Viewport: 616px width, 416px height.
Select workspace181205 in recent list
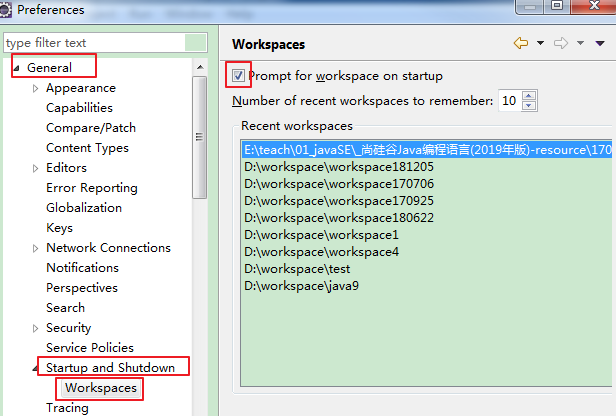coord(339,167)
